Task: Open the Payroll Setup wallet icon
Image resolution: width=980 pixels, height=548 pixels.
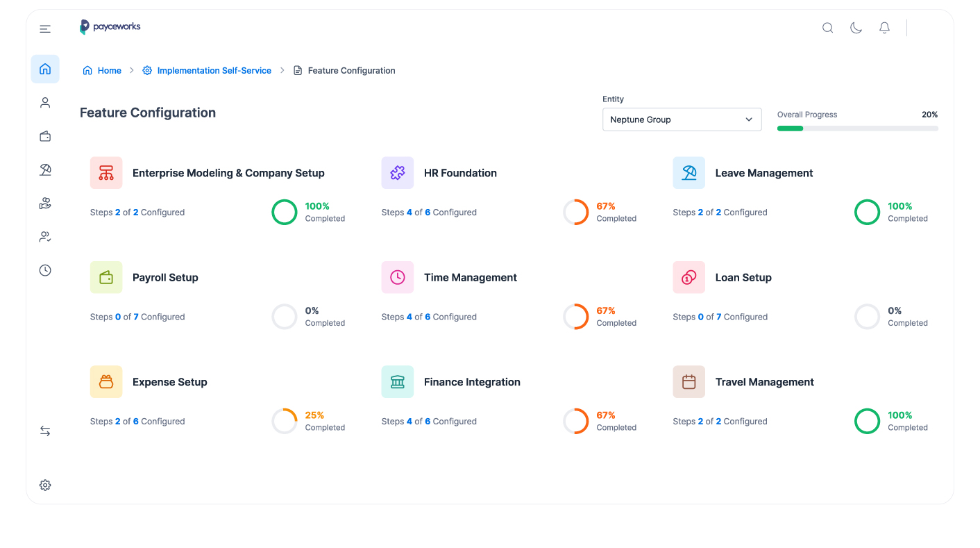Action: pyautogui.click(x=105, y=276)
